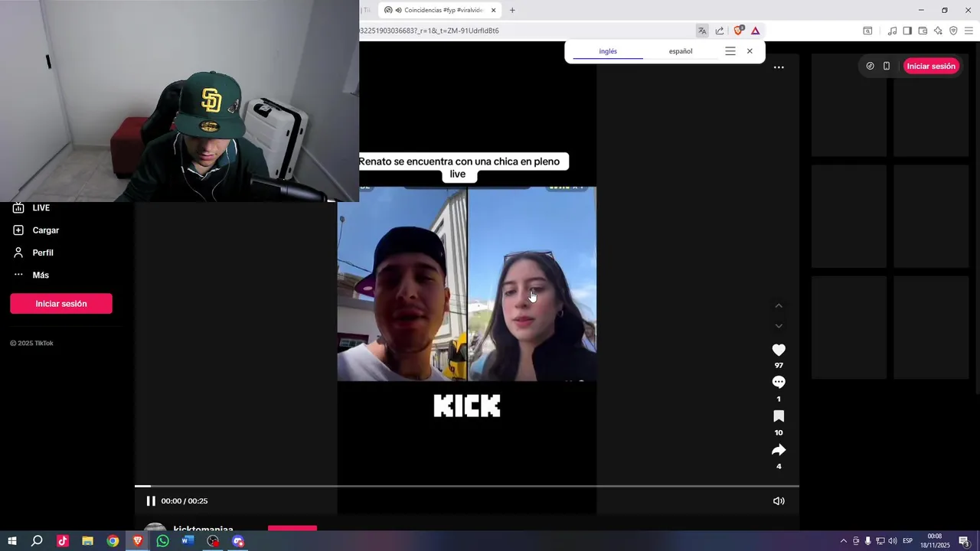Open translate popup hamburger options

(x=730, y=51)
